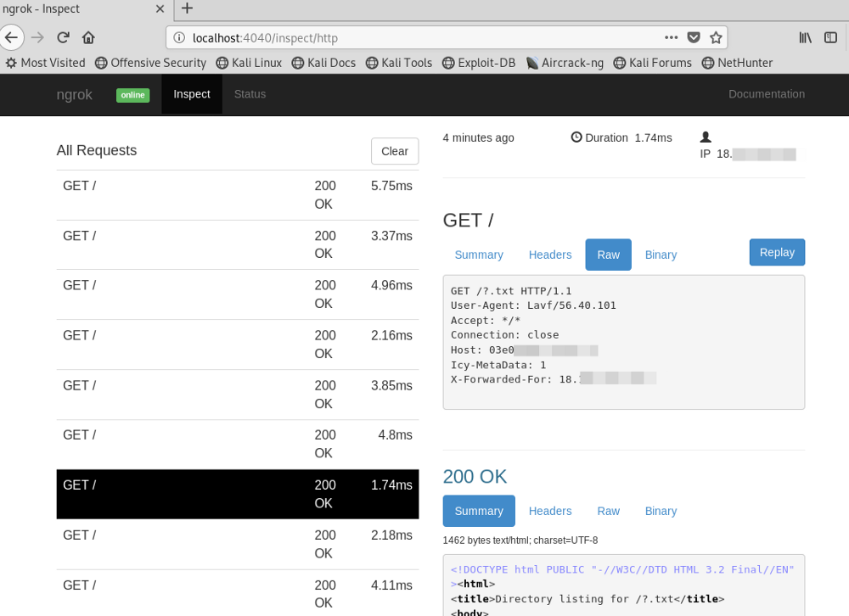Bookmark this page with the star icon
Image resolution: width=849 pixels, height=616 pixels.
coord(716,37)
